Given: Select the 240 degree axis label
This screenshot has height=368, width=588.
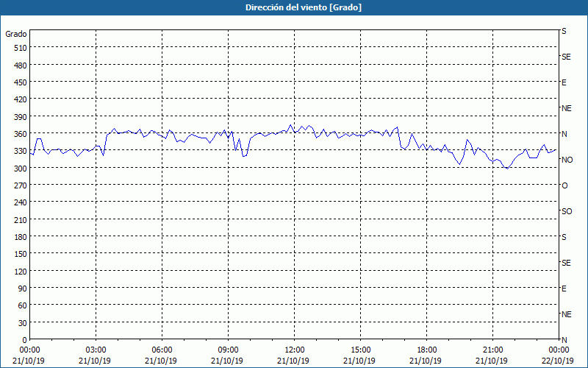Looking at the screenshot, I should pos(21,203).
